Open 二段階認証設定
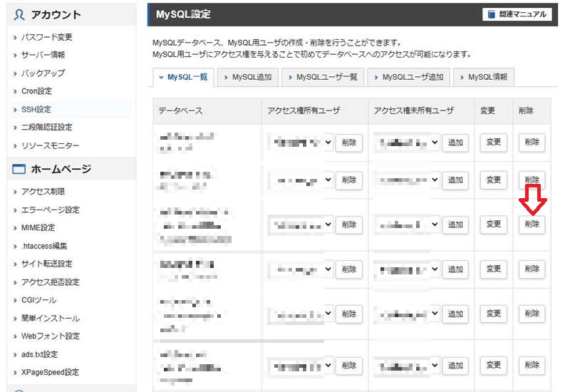Screen dimensions: 570x392 tap(46, 128)
